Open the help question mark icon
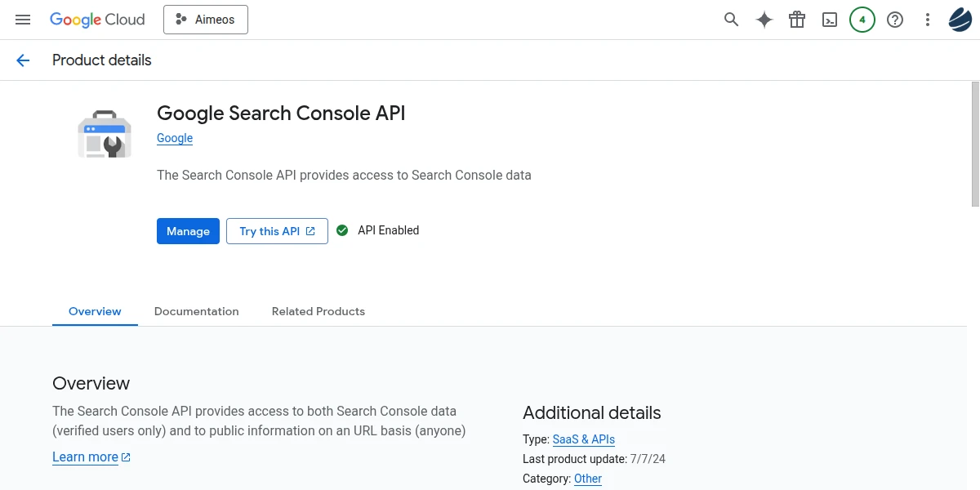The width and height of the screenshot is (980, 490). (x=895, y=20)
